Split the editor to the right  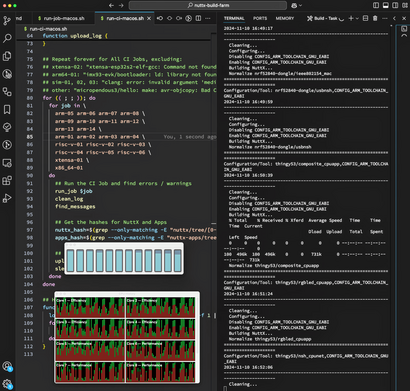[x=198, y=18]
